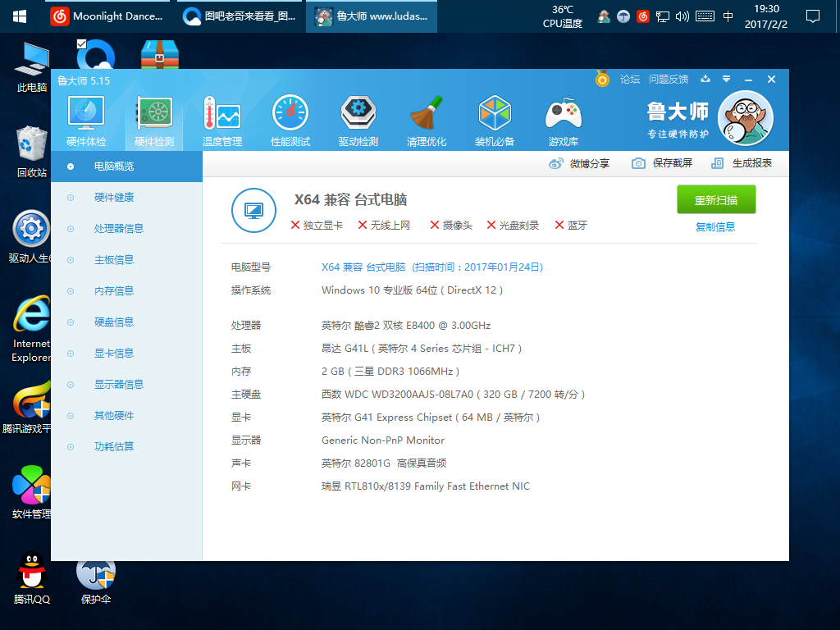Click 复制信息 copy info link
The width and height of the screenshot is (840, 630).
[x=715, y=227]
